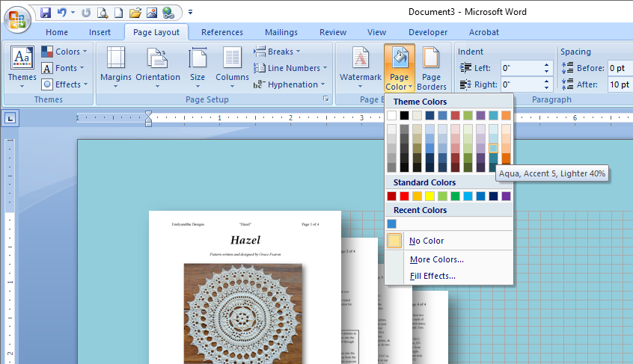
Task: Open the Columns menu
Action: coord(232,67)
